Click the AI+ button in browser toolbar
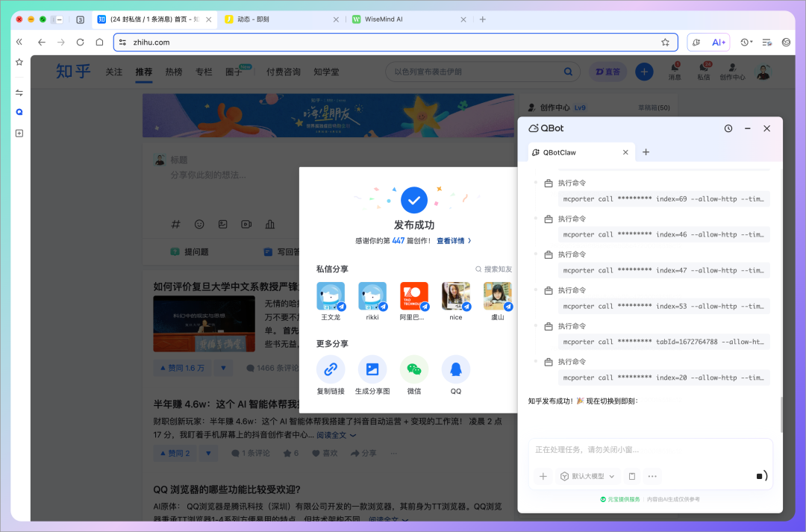The height and width of the screenshot is (532, 806). point(719,43)
